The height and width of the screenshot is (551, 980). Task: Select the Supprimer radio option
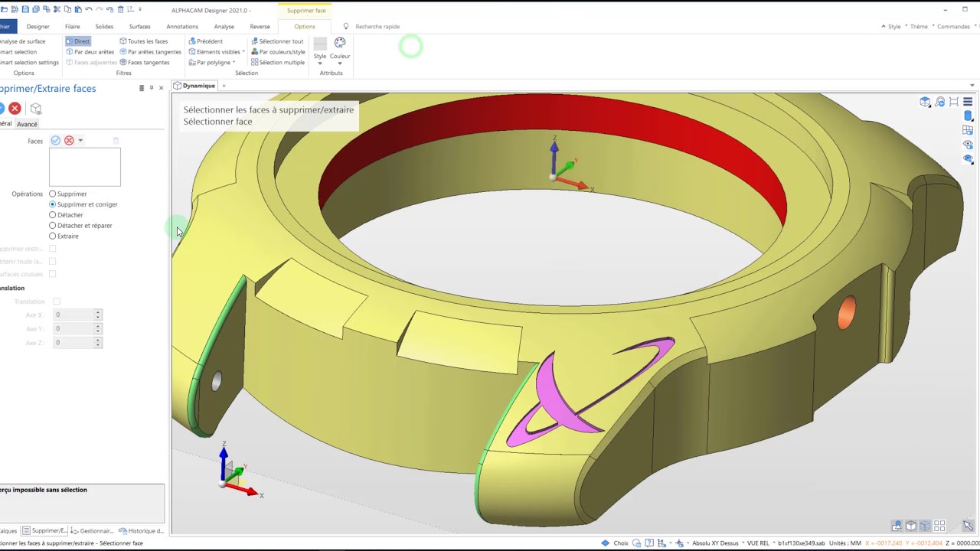68,194
